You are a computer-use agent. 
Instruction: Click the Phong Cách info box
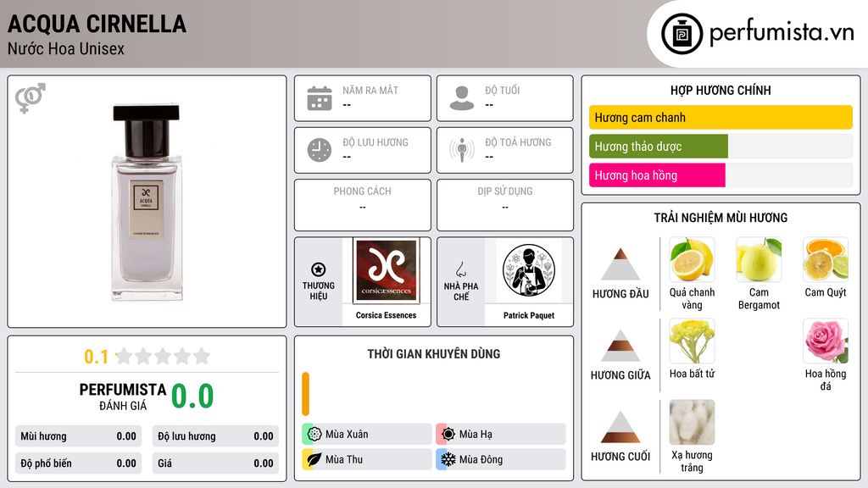363,205
